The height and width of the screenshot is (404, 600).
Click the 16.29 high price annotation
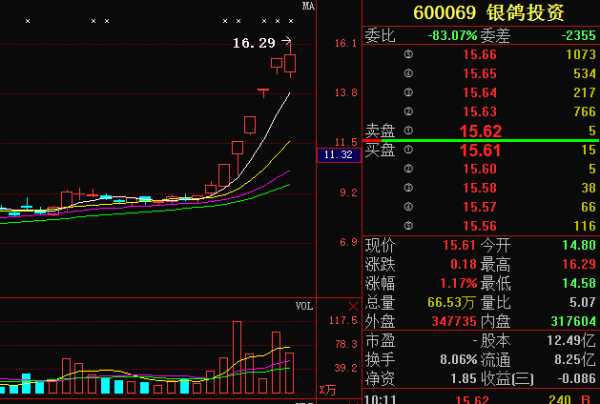tap(254, 43)
